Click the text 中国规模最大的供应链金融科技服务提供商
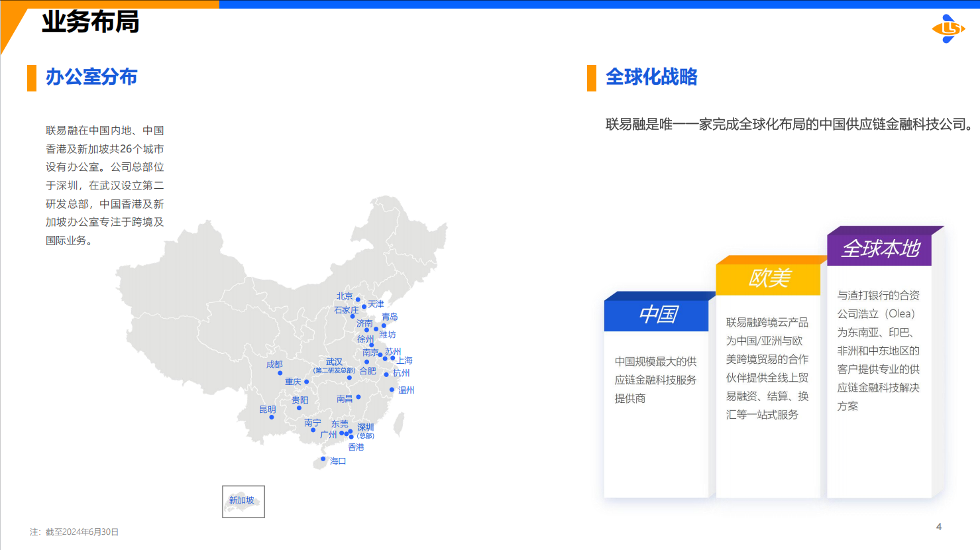Viewport: 980px width, 550px height. pyautogui.click(x=655, y=380)
